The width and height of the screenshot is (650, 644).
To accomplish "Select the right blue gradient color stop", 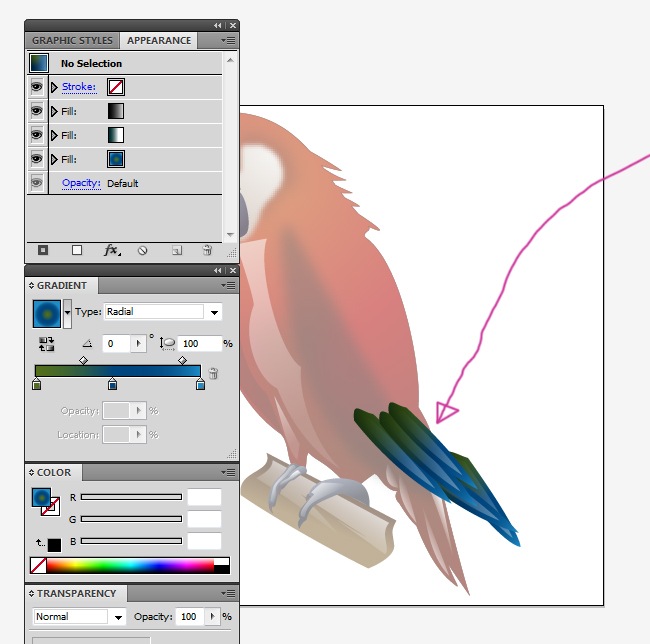I will click(x=200, y=384).
